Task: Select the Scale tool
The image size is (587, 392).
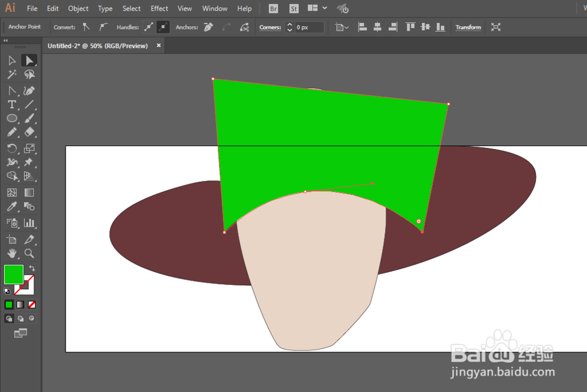Action: click(29, 148)
